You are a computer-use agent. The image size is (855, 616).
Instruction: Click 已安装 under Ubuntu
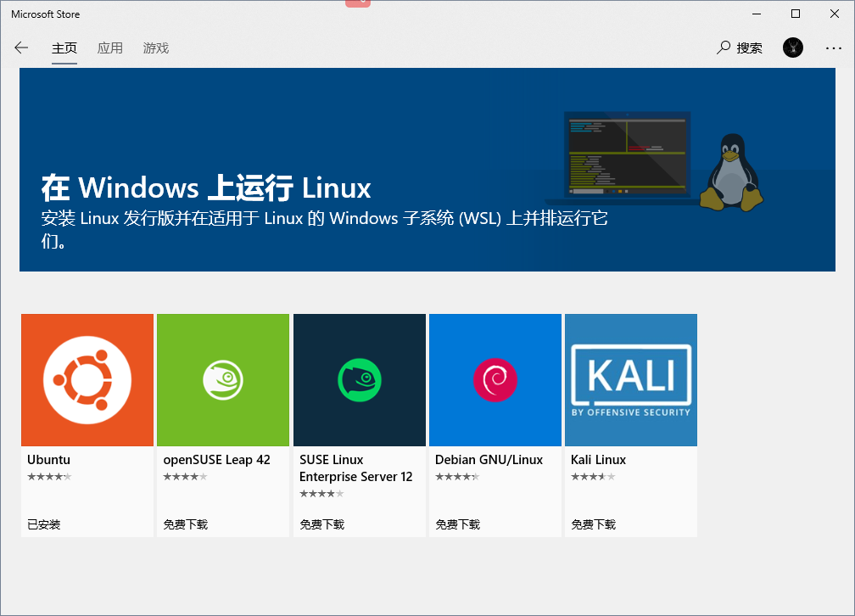[43, 524]
